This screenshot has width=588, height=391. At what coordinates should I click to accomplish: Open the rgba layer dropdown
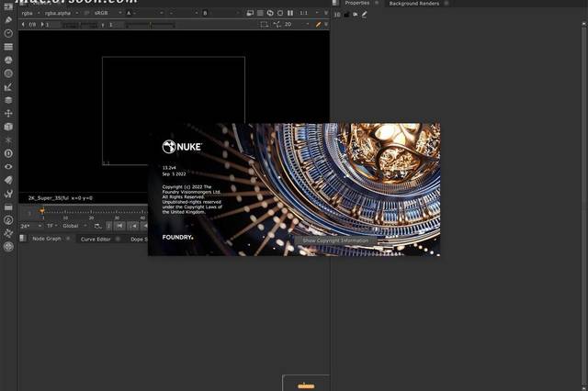(30, 13)
